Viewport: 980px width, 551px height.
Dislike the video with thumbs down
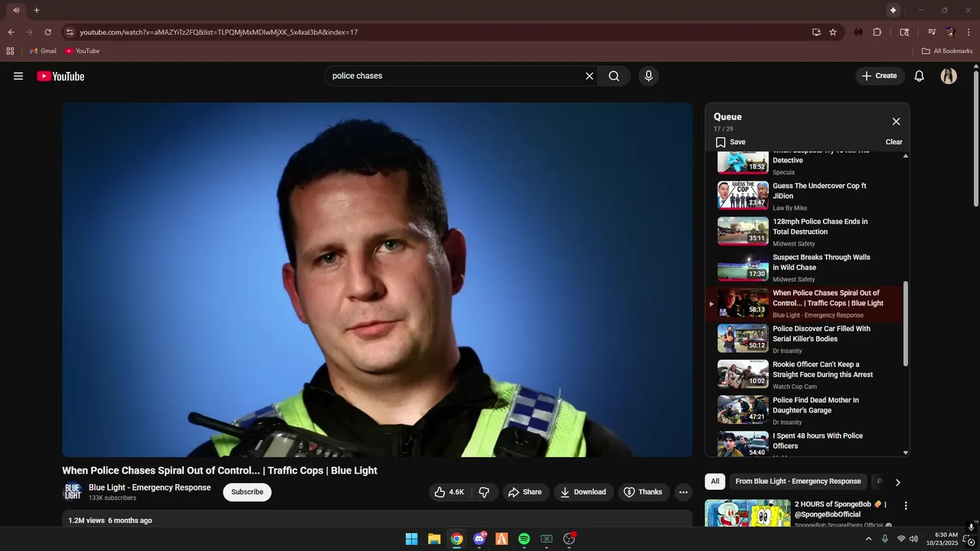tap(484, 492)
